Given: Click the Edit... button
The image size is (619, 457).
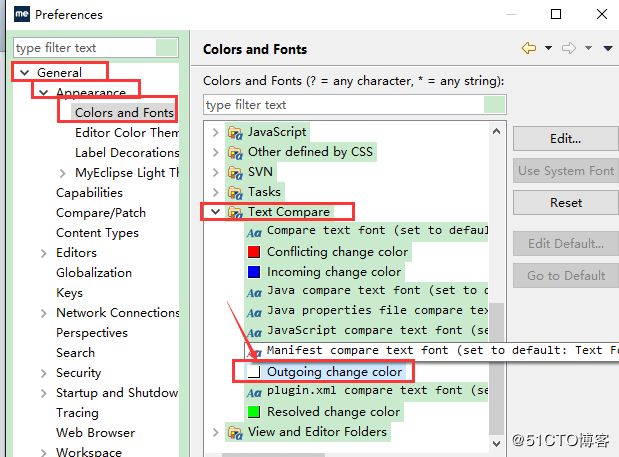Looking at the screenshot, I should click(565, 139).
